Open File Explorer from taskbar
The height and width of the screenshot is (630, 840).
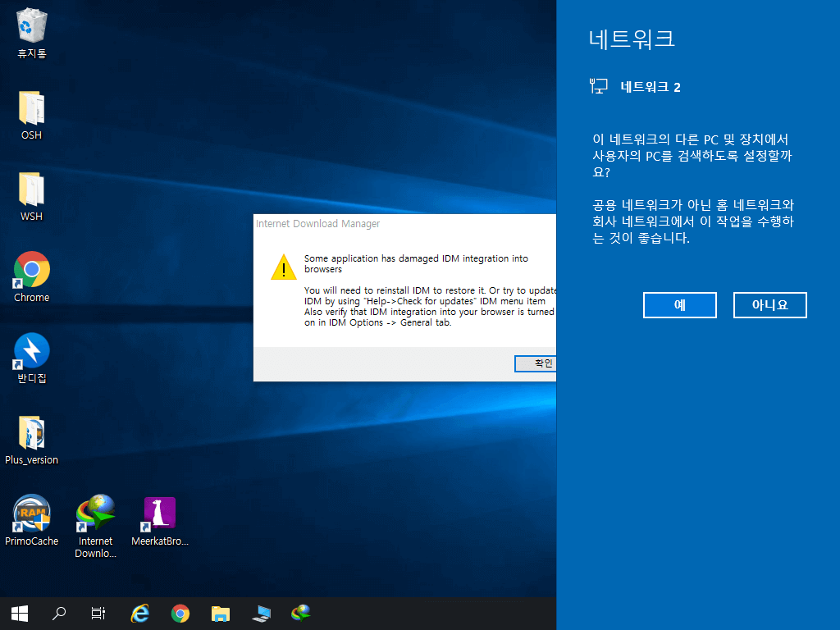220,614
